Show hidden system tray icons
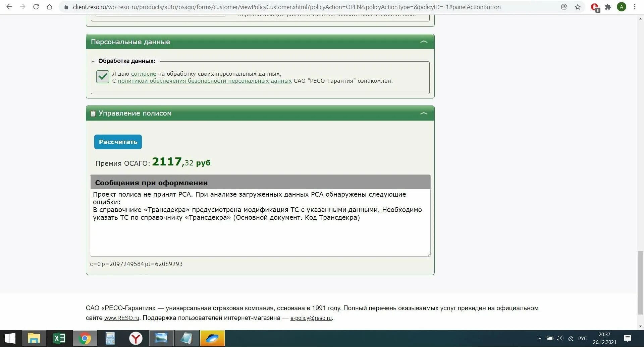 pyautogui.click(x=540, y=338)
